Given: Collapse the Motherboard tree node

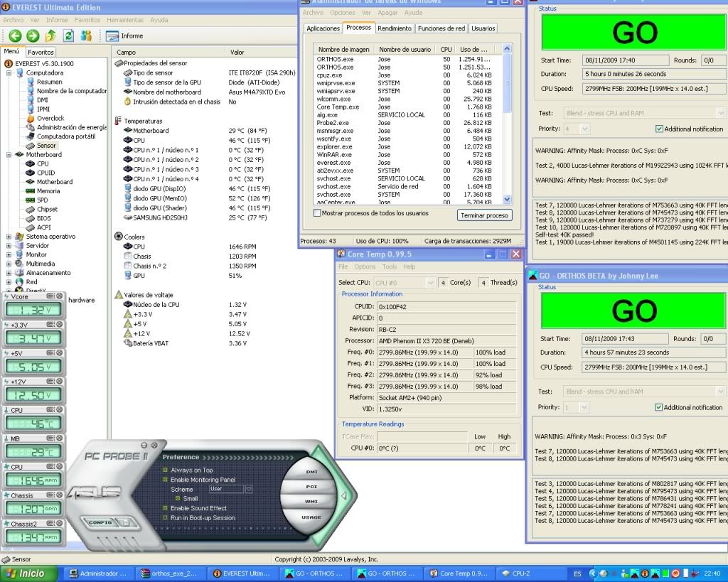Looking at the screenshot, I should click(9, 154).
